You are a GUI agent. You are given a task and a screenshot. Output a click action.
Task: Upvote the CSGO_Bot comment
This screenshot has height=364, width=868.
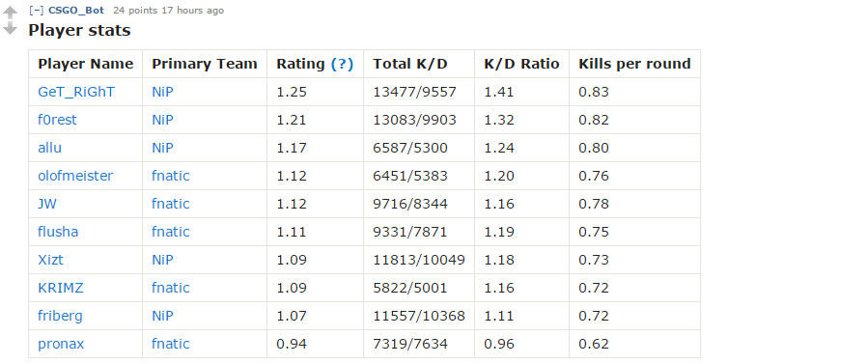tap(10, 13)
